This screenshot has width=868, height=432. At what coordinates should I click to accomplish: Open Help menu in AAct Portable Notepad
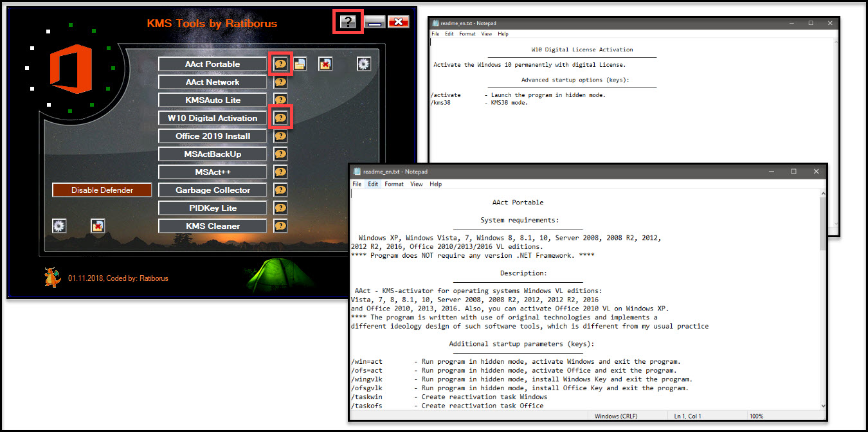(x=436, y=184)
